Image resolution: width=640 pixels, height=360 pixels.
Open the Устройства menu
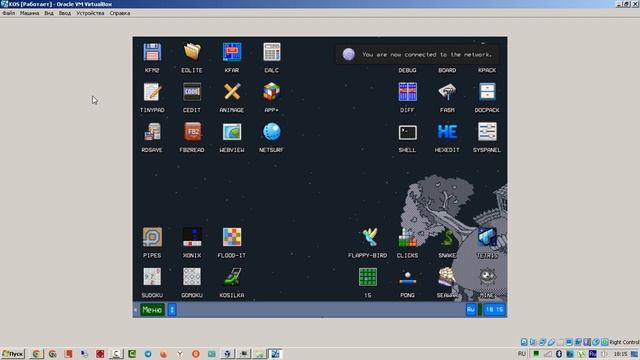click(x=90, y=13)
